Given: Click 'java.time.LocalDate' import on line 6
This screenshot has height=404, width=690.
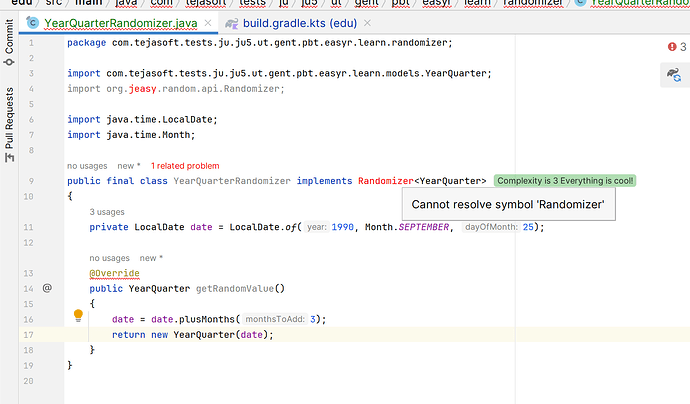Looking at the screenshot, I should tap(159, 119).
